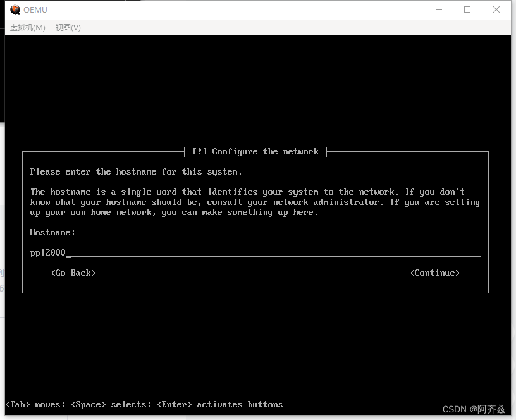516x420 pixels.
Task: Maximize the QEMU window
Action: [467, 9]
